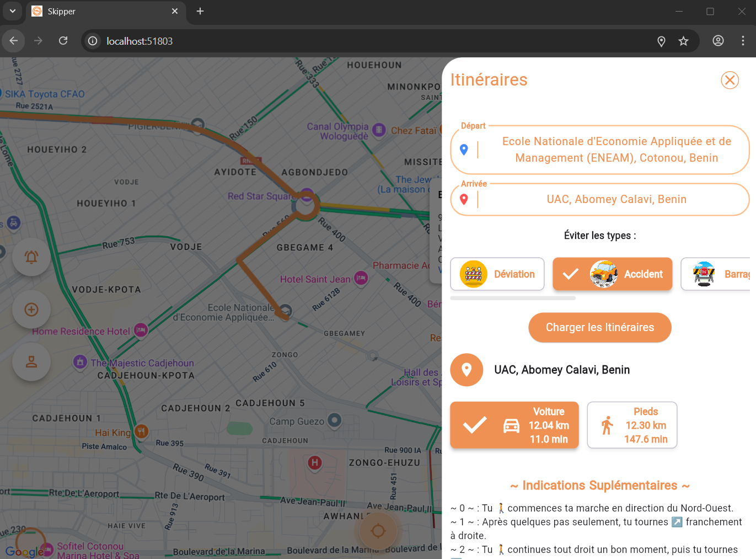
Task: Click the red pin icon in Arrivée field
Action: [x=464, y=199]
